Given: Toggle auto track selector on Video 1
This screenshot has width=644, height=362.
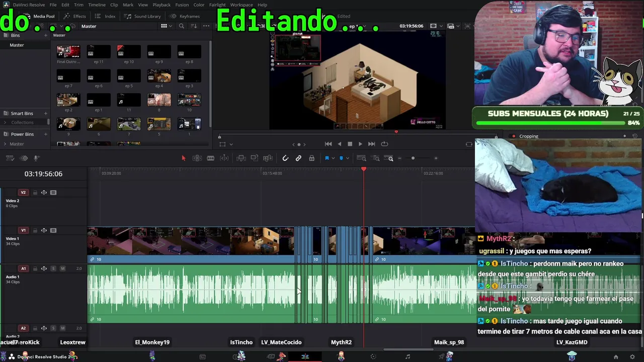Looking at the screenshot, I should tap(44, 230).
